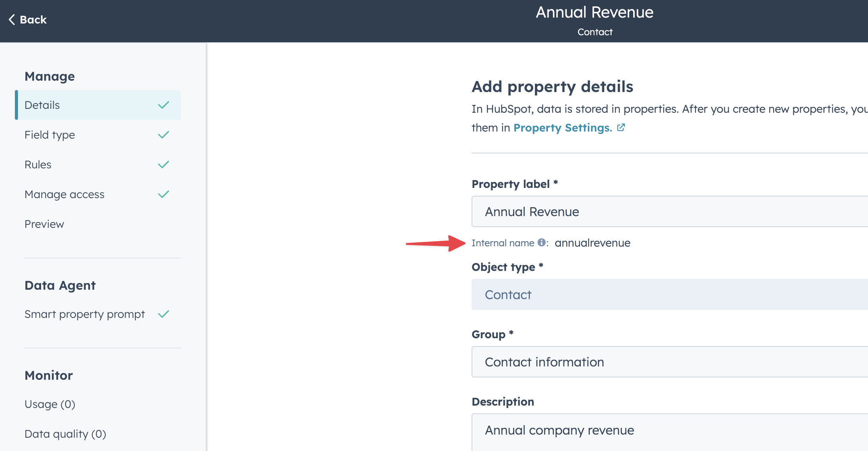Select Preview in the Manage sidebar
This screenshot has height=451, width=868.
pyautogui.click(x=44, y=224)
